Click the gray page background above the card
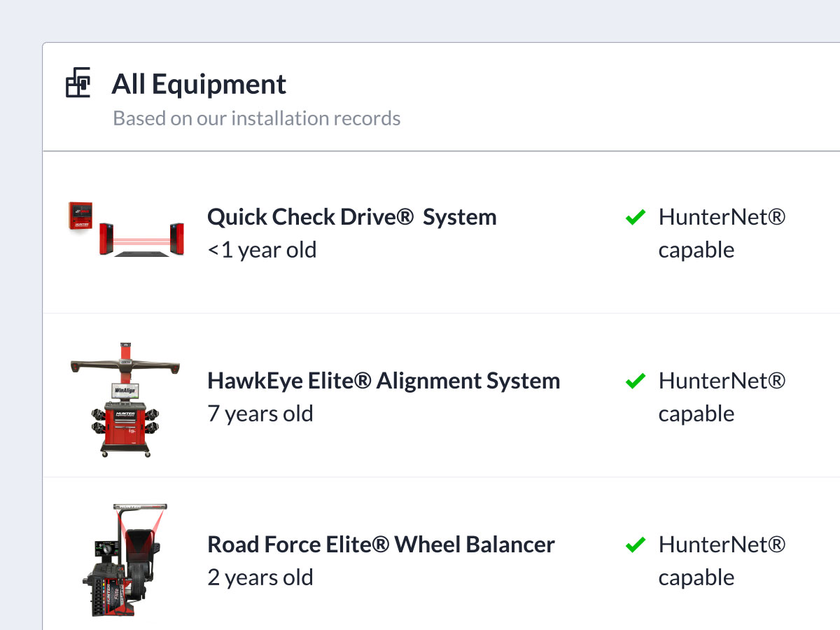The height and width of the screenshot is (630, 840). pyautogui.click(x=420, y=20)
